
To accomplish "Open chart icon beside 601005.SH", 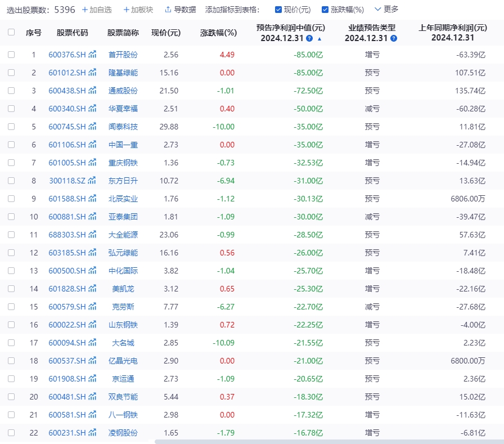I will pos(92,163).
